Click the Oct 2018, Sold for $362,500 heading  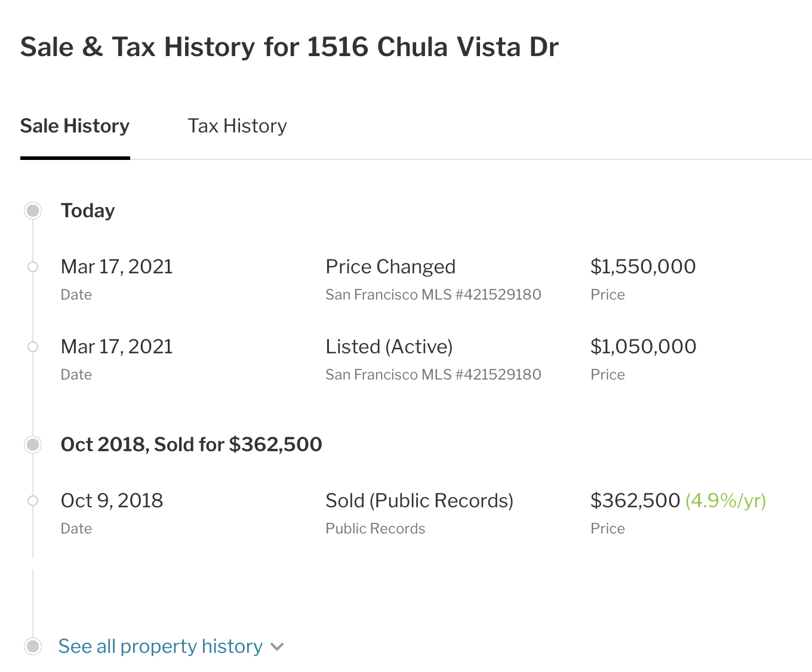pos(191,445)
